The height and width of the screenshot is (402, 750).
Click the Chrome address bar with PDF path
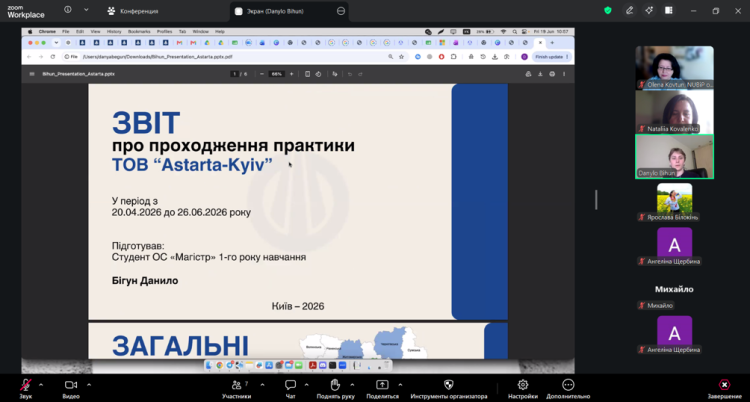tap(234, 56)
